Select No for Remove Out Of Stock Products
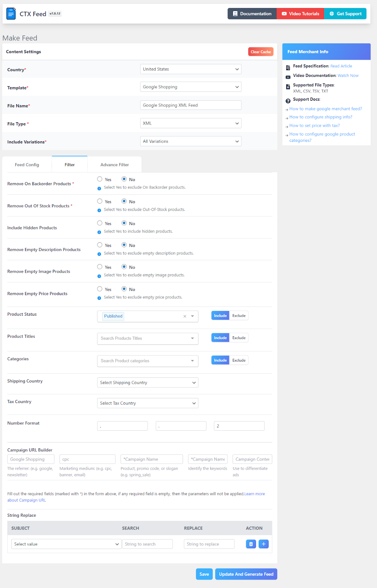 click(124, 201)
